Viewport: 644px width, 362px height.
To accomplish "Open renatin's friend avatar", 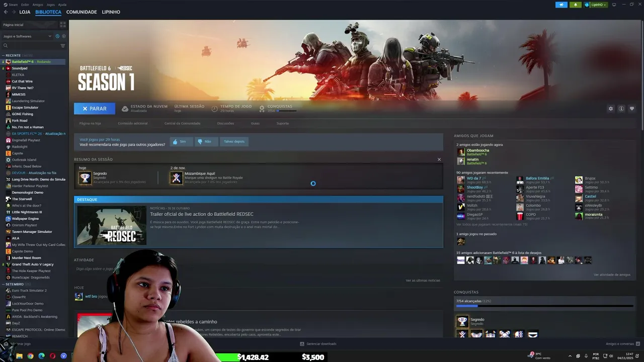I will click(460, 161).
